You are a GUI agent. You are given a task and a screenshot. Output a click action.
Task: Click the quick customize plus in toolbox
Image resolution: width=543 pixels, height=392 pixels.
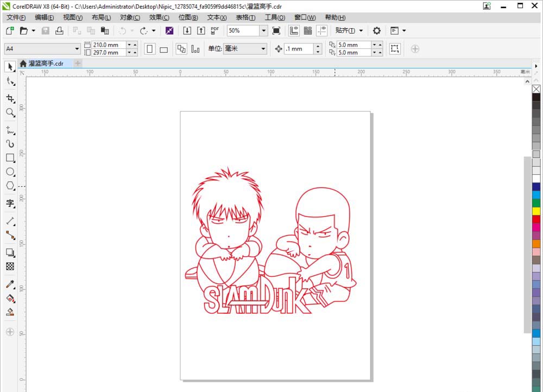point(10,332)
